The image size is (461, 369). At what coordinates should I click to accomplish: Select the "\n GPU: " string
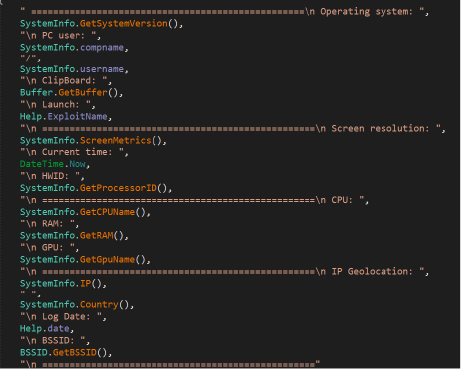(x=47, y=248)
